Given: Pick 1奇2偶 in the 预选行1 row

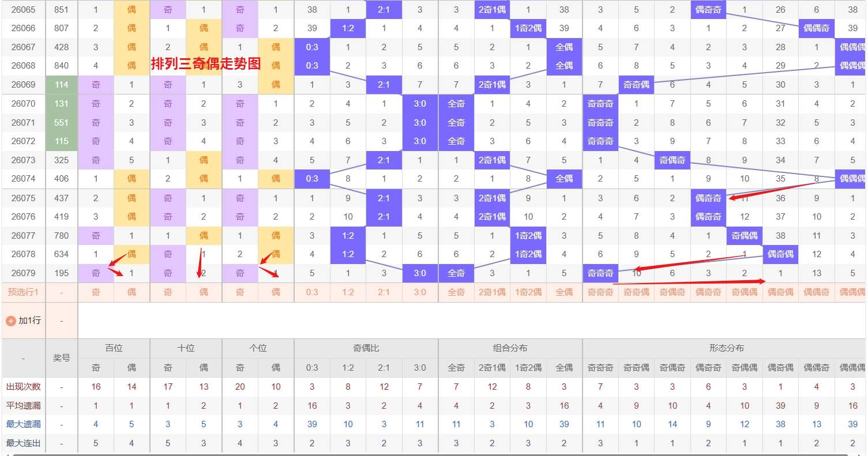Looking at the screenshot, I should pos(528,292).
